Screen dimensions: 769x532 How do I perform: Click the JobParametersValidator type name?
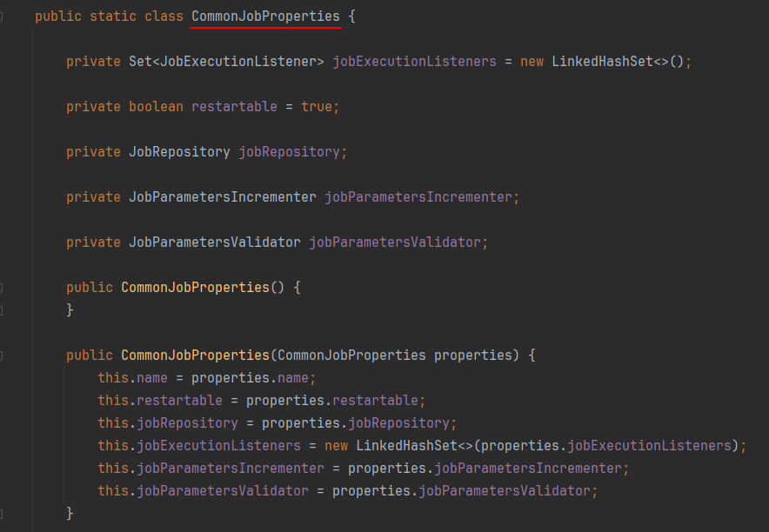(215, 242)
